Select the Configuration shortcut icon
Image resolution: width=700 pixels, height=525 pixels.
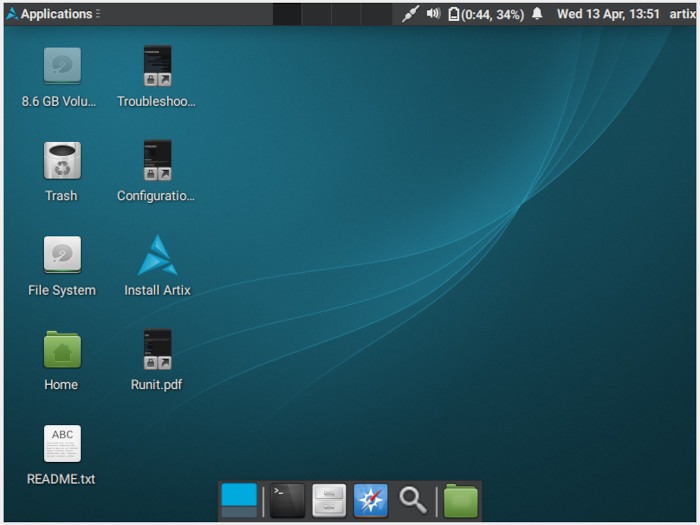[x=157, y=160]
